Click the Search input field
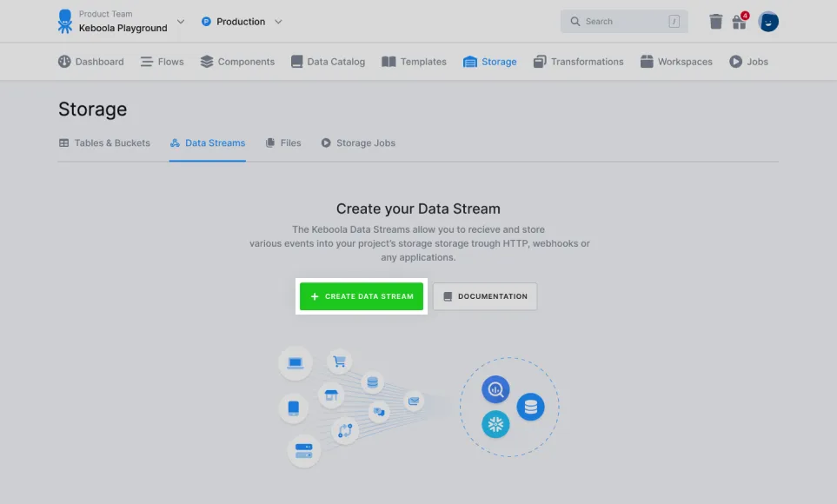837x504 pixels. click(624, 22)
